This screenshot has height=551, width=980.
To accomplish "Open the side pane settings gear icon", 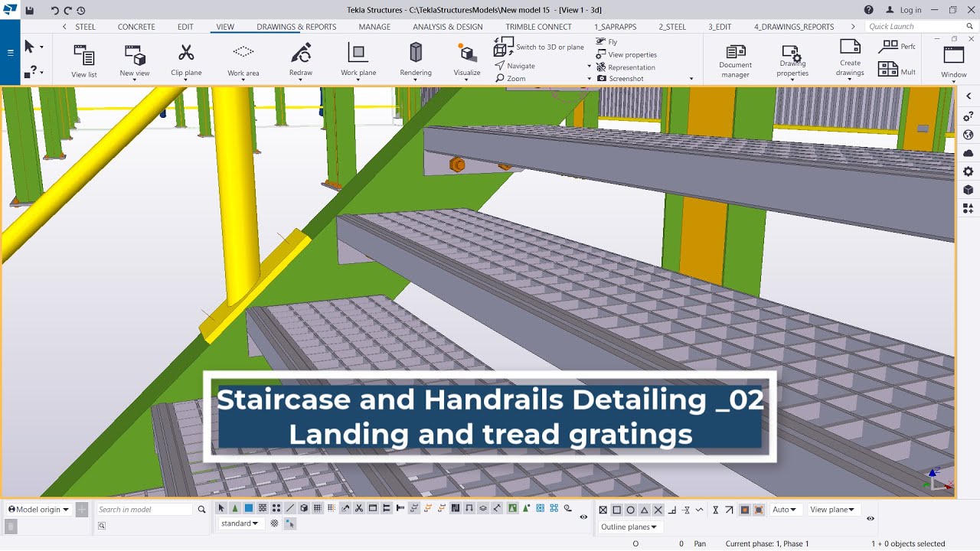I will point(969,171).
